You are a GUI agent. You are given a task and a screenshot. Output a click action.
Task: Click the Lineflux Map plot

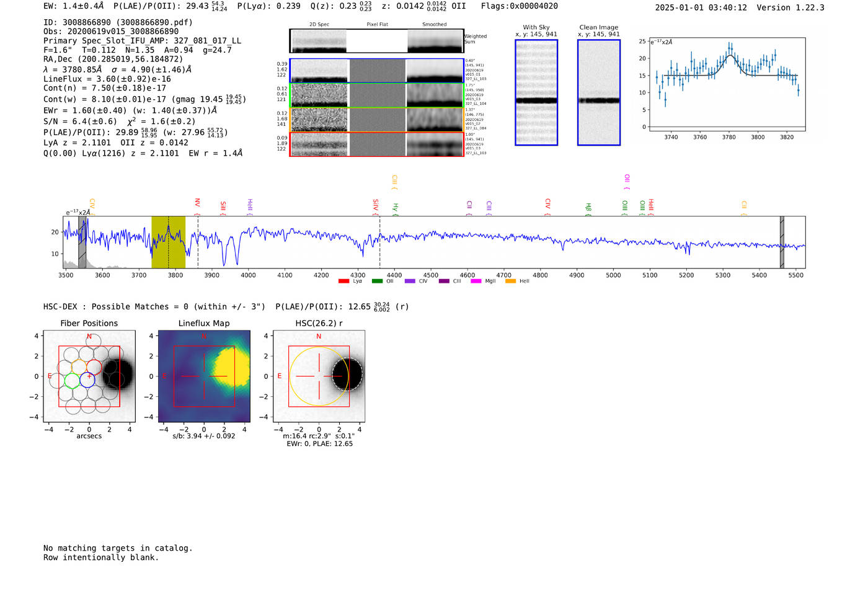pyautogui.click(x=204, y=376)
